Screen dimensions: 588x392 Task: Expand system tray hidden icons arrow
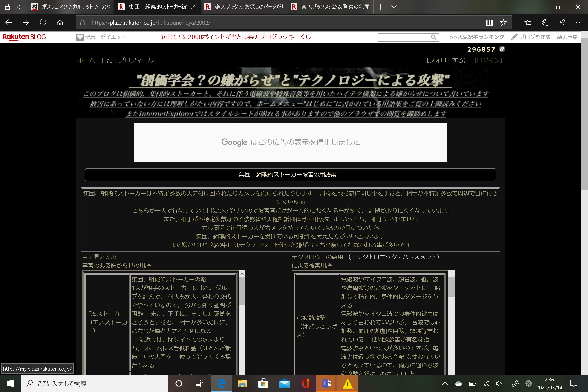(x=445, y=383)
